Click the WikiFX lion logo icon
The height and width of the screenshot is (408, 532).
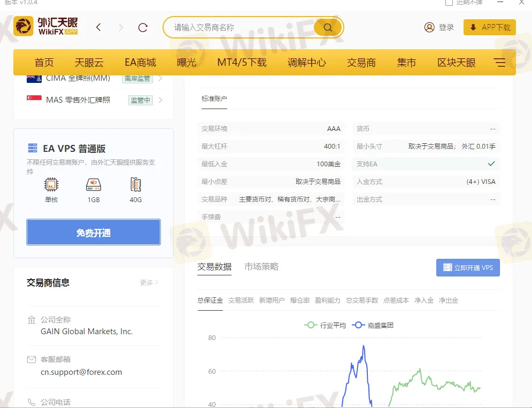[24, 26]
